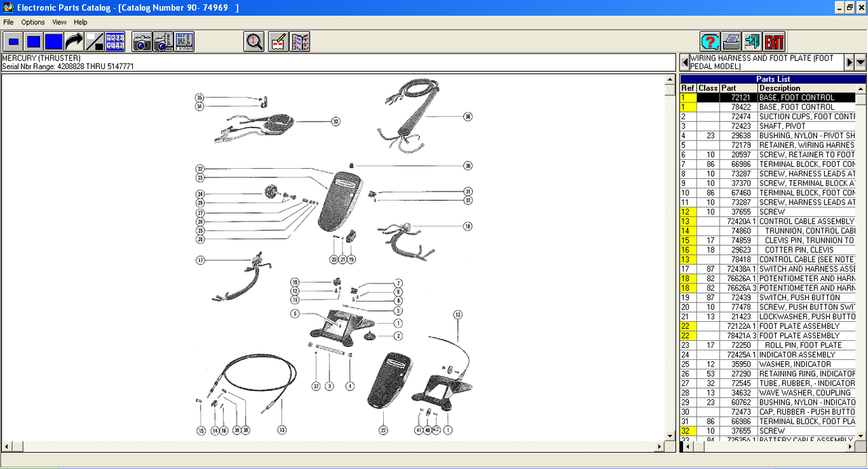
Task: Select part 29623 COTTER PIN, CLEVIS row
Action: pos(768,249)
